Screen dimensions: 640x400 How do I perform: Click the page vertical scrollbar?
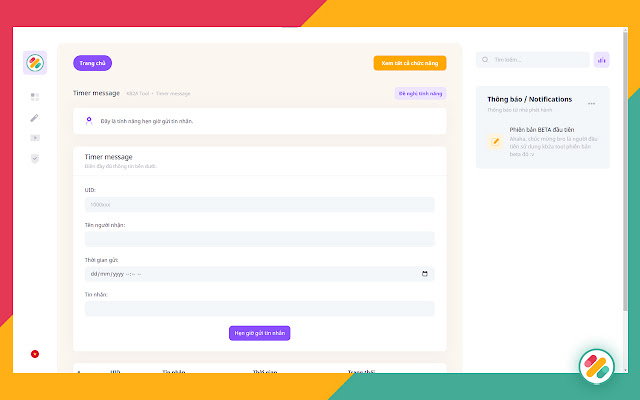[x=625, y=171]
